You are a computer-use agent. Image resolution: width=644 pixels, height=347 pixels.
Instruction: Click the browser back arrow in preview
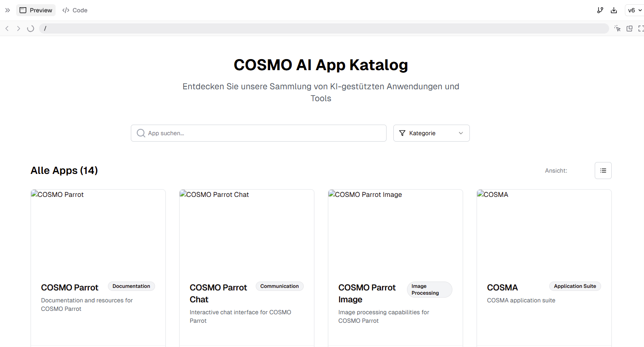(x=7, y=28)
